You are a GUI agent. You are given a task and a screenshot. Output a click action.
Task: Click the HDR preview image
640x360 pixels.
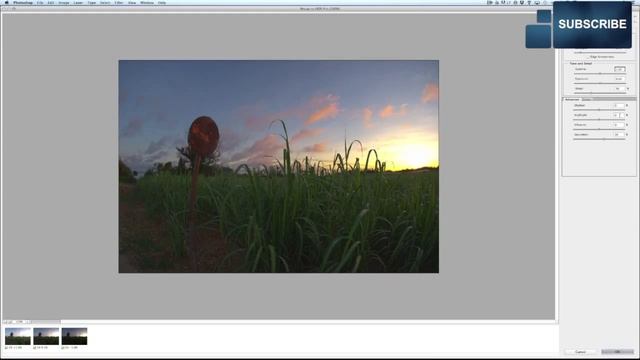point(279,167)
